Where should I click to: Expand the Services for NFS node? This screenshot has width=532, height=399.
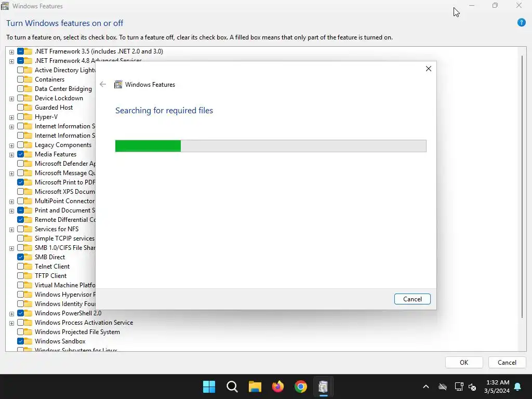coord(11,230)
